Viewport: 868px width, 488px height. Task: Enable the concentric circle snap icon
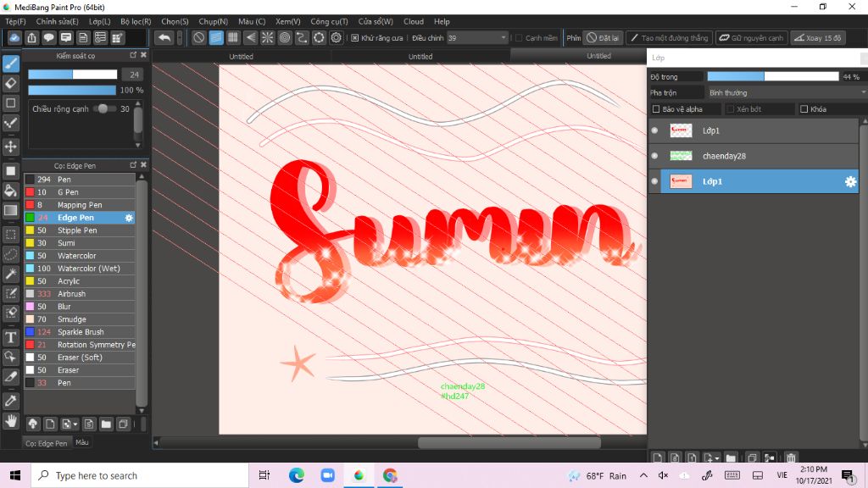coord(285,37)
